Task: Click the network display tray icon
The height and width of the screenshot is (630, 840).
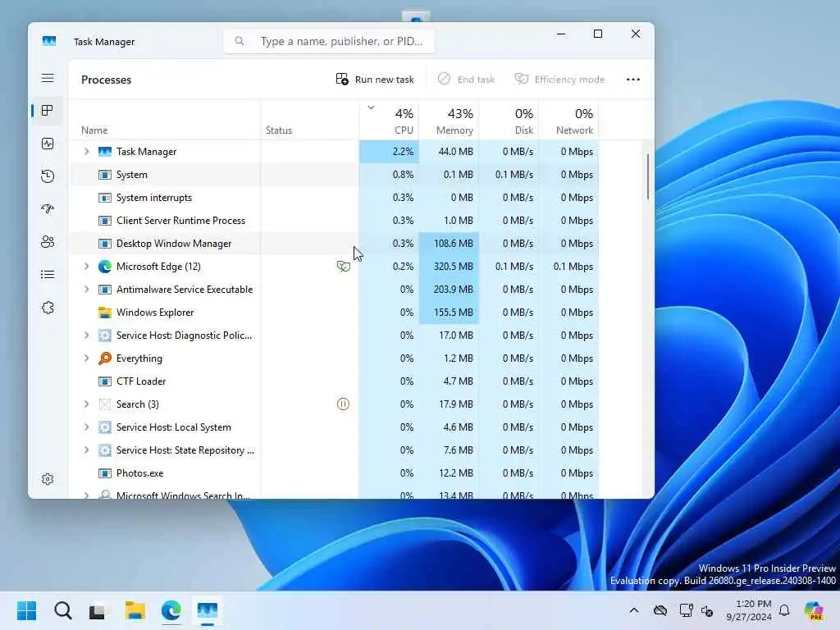Action: click(686, 610)
